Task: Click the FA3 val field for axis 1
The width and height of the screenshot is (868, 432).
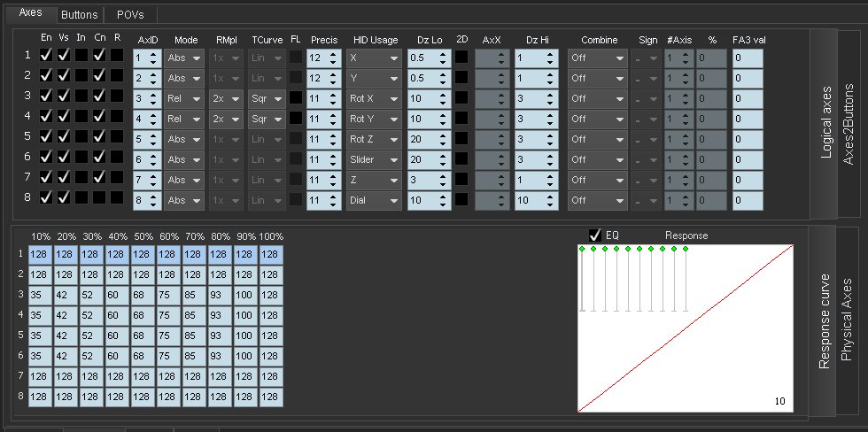Action: click(748, 58)
